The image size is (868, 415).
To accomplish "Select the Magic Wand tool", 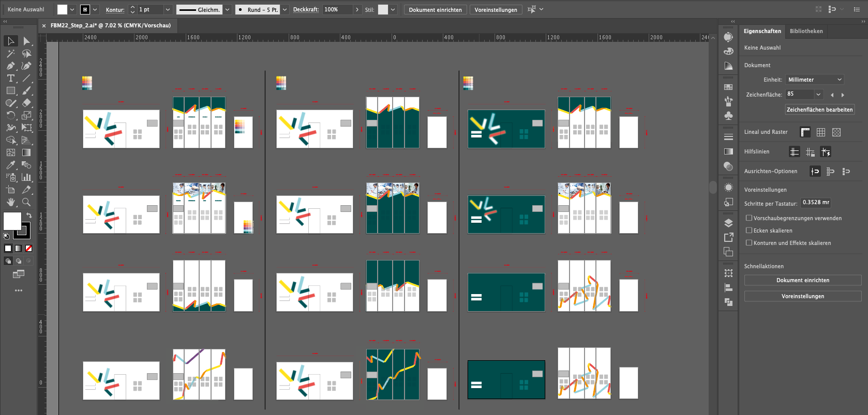I will (10, 53).
